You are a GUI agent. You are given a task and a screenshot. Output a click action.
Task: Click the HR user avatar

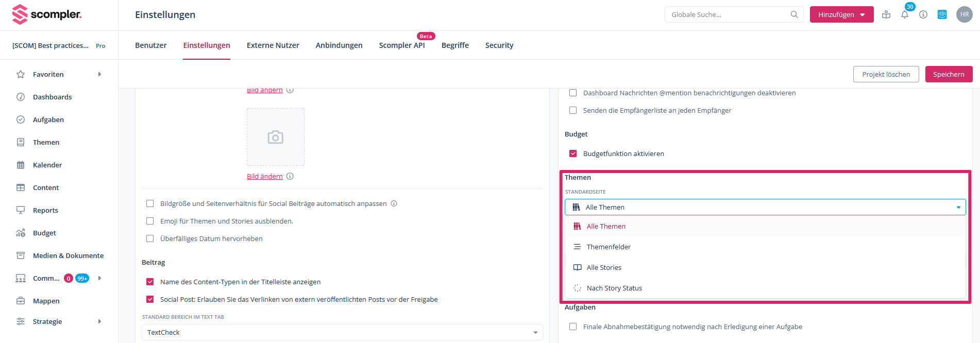pyautogui.click(x=964, y=14)
